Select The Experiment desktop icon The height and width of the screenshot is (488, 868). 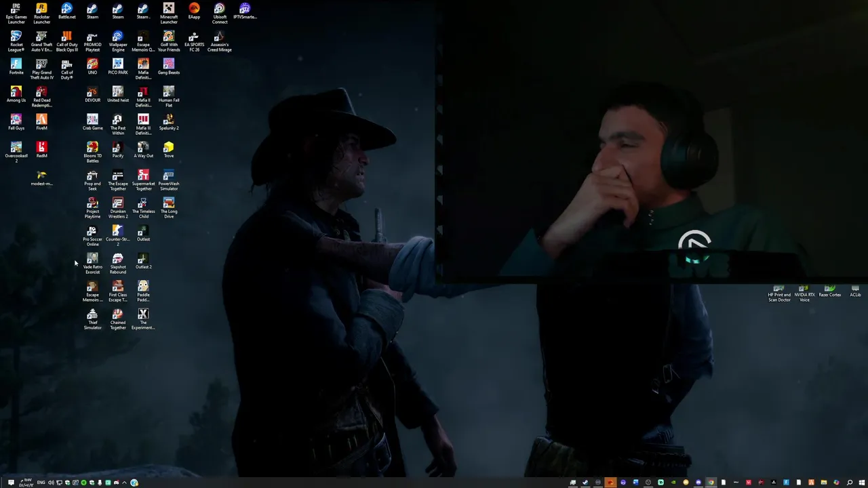tap(143, 319)
